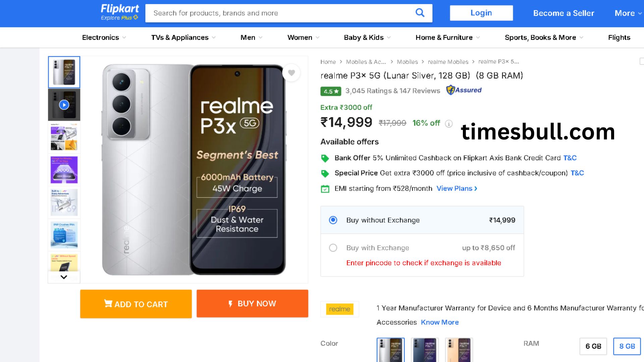Screen dimensions: 644x362
Task: Click price info icon next to 16% off
Action: [448, 124]
